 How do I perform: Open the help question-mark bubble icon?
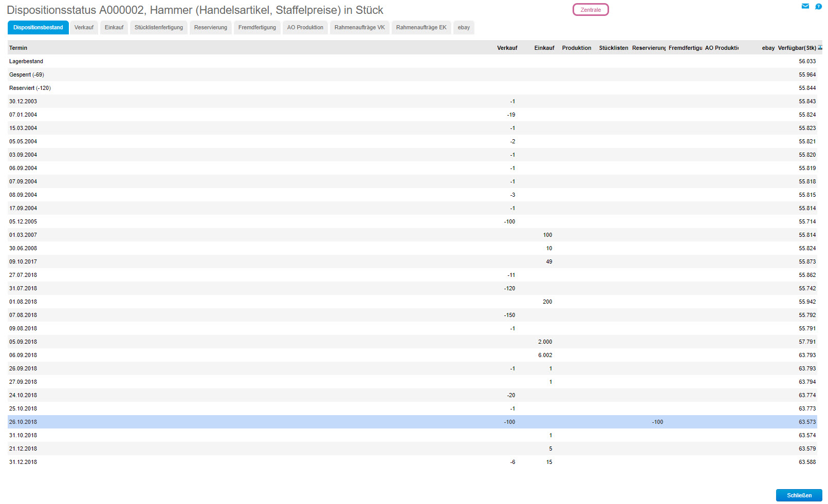(x=818, y=7)
